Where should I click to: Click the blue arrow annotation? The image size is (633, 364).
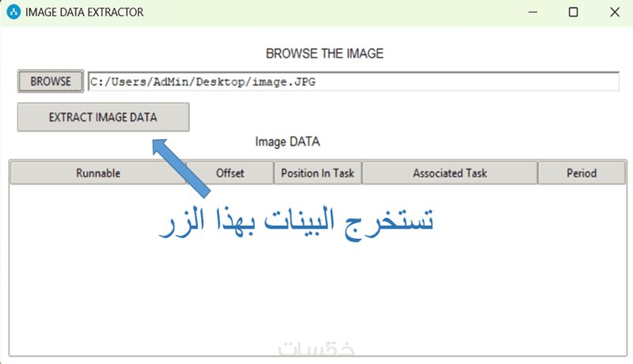pyautogui.click(x=184, y=167)
